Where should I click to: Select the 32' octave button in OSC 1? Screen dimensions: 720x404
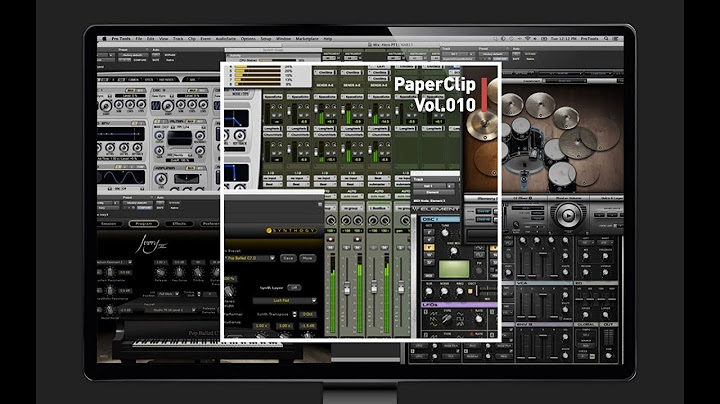pyautogui.click(x=428, y=263)
